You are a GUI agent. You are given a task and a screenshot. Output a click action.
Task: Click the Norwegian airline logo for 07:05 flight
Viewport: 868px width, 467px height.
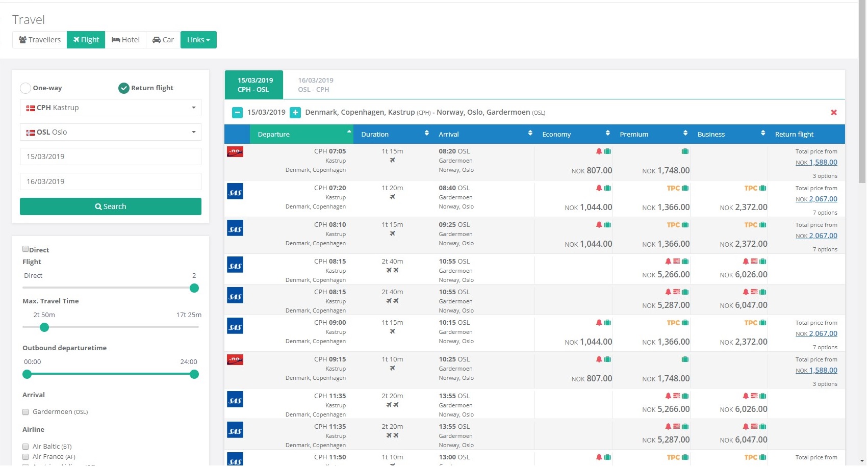click(x=235, y=151)
